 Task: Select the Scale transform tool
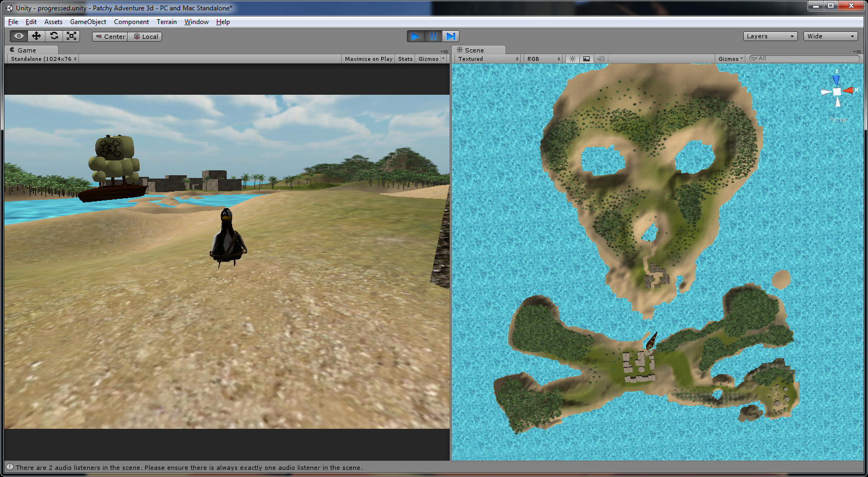71,36
